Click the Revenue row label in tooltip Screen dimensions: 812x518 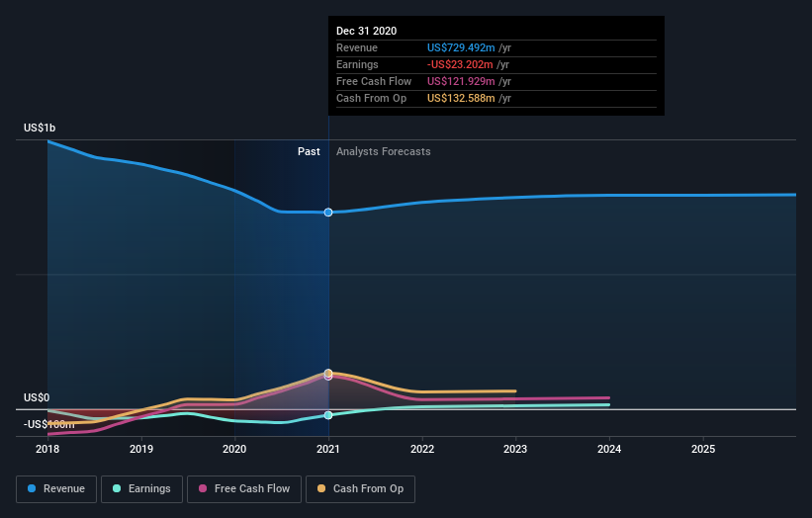point(357,47)
